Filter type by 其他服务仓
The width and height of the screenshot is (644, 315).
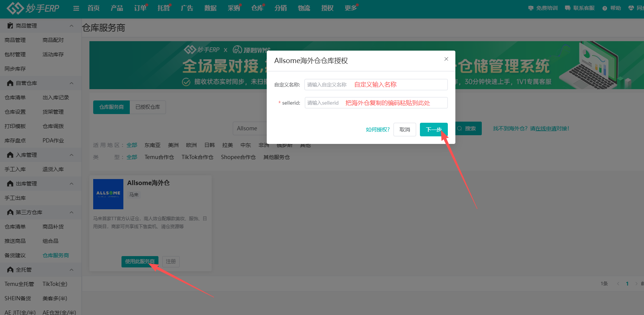(x=277, y=157)
